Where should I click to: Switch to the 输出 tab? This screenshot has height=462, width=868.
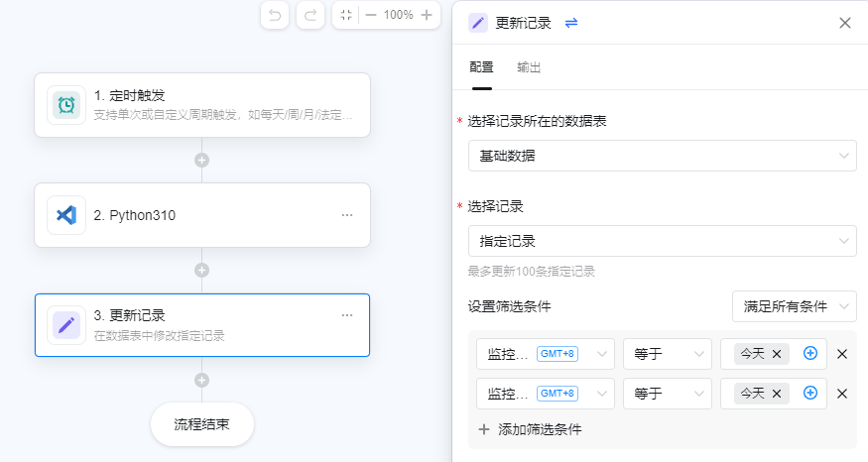tap(529, 67)
